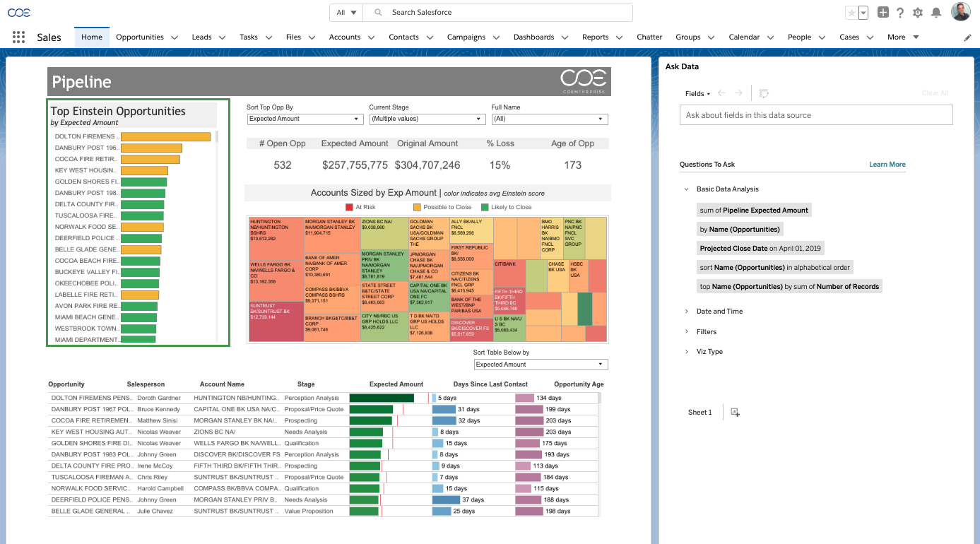Click the Ask Data redo arrow
Viewport: 980px width, 544px height.
738,93
